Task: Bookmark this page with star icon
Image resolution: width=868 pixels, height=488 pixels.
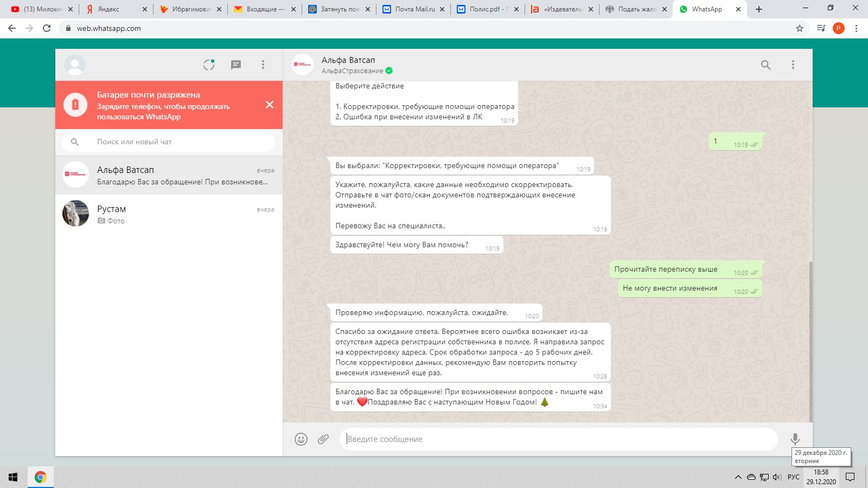Action: tap(799, 28)
